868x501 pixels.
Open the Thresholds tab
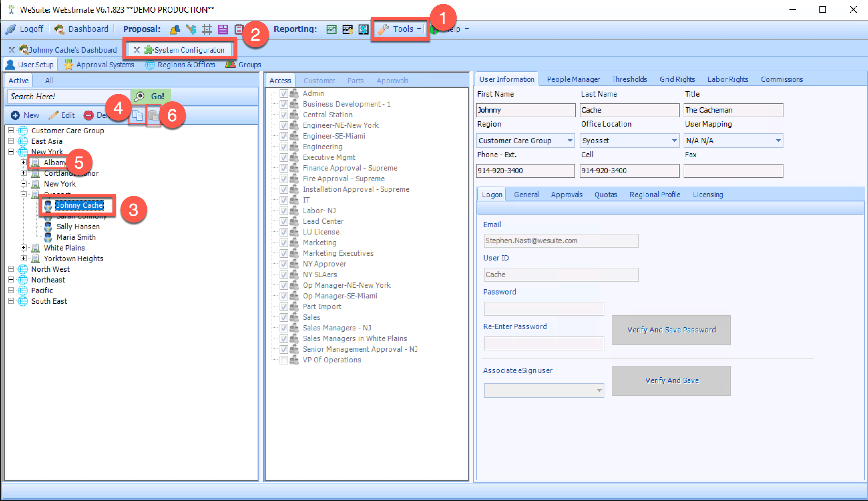coord(629,80)
